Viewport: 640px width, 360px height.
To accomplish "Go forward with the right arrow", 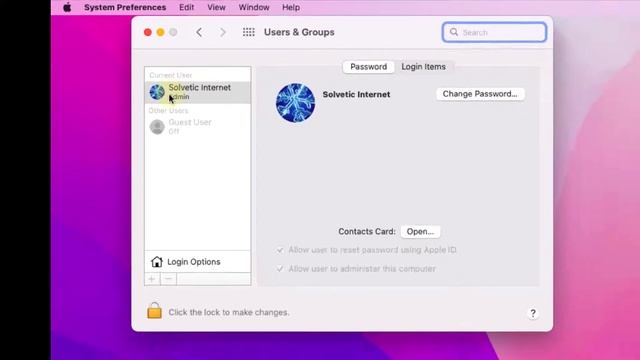I will [x=223, y=32].
